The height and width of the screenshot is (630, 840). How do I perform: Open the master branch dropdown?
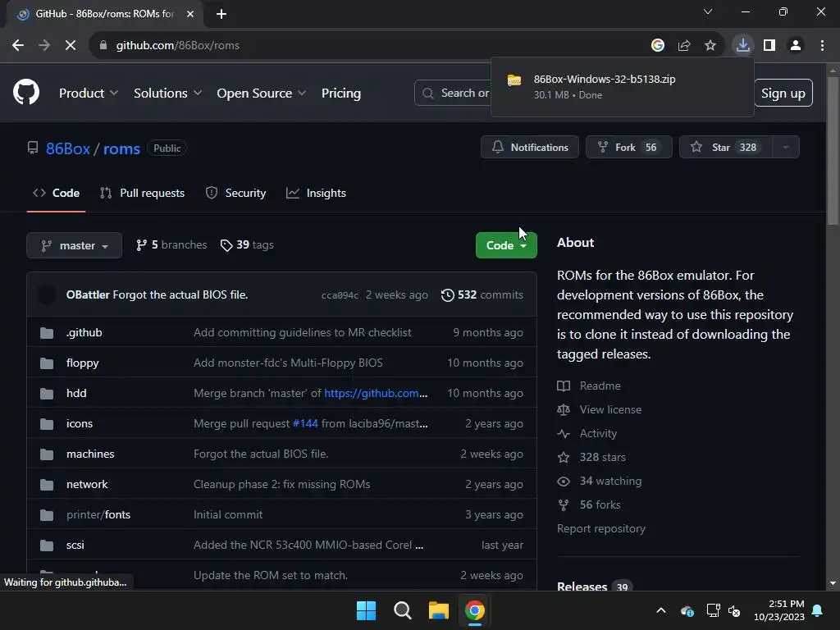pyautogui.click(x=75, y=245)
